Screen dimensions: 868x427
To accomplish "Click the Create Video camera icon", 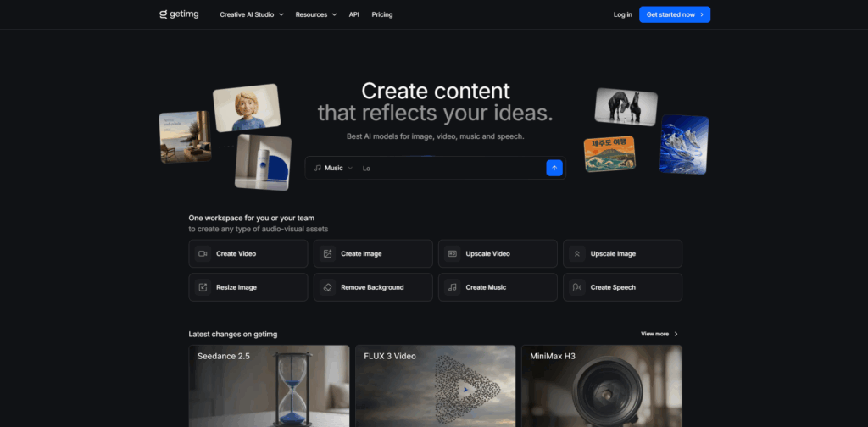I will coord(203,254).
